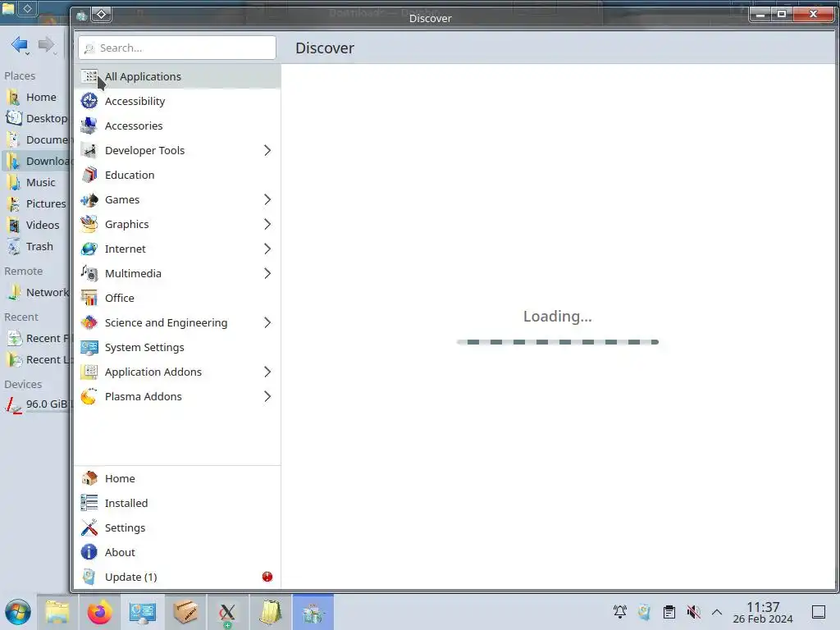Click the System Settings icon
Screen dimensions: 840x630
click(89, 348)
